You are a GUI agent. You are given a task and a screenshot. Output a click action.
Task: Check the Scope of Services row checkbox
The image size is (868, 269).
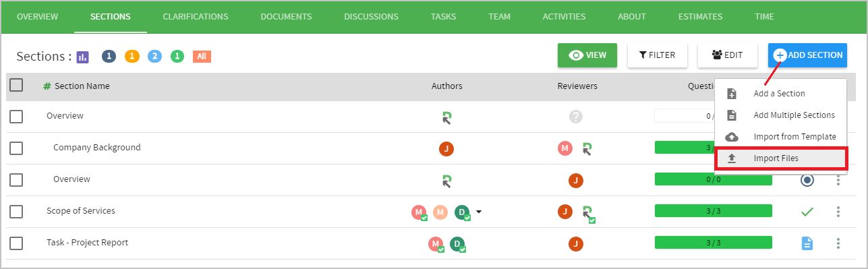click(16, 212)
